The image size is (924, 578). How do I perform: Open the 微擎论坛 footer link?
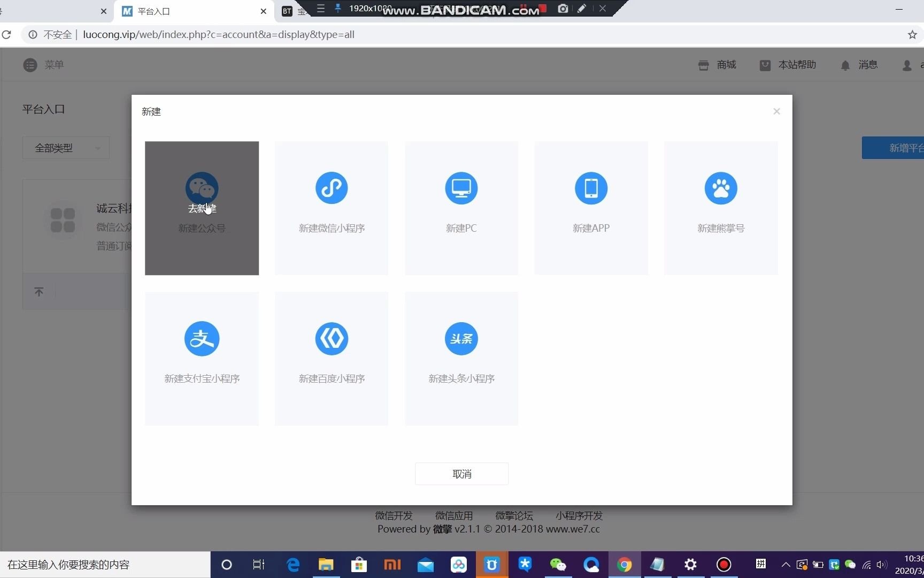[x=513, y=515]
